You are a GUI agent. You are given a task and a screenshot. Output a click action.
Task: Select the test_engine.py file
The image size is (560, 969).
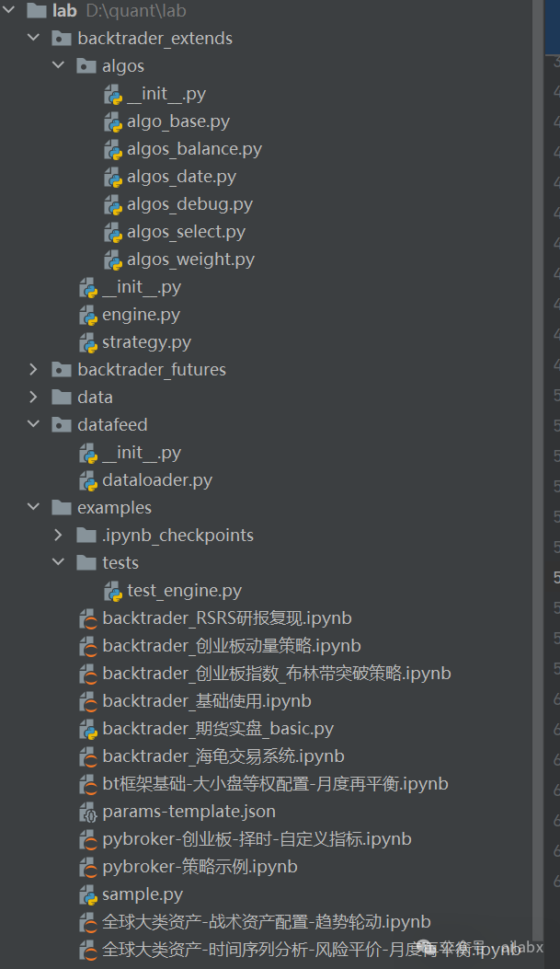coord(185,591)
